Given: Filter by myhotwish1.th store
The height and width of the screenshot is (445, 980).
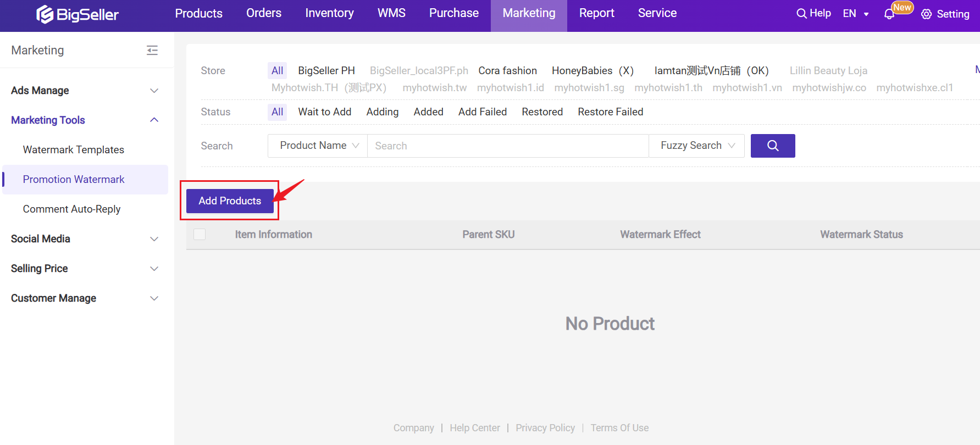Looking at the screenshot, I should click(x=668, y=88).
